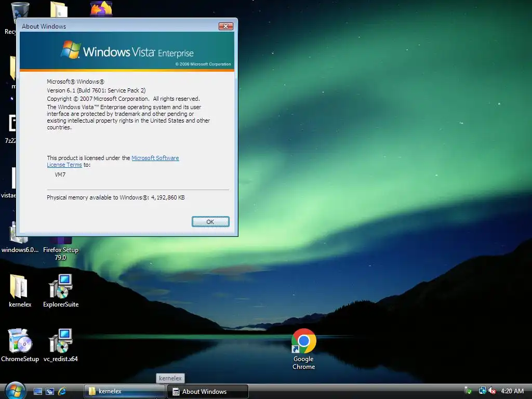Select the unlabeled folder beside Recycle Bin

pyautogui.click(x=59, y=9)
